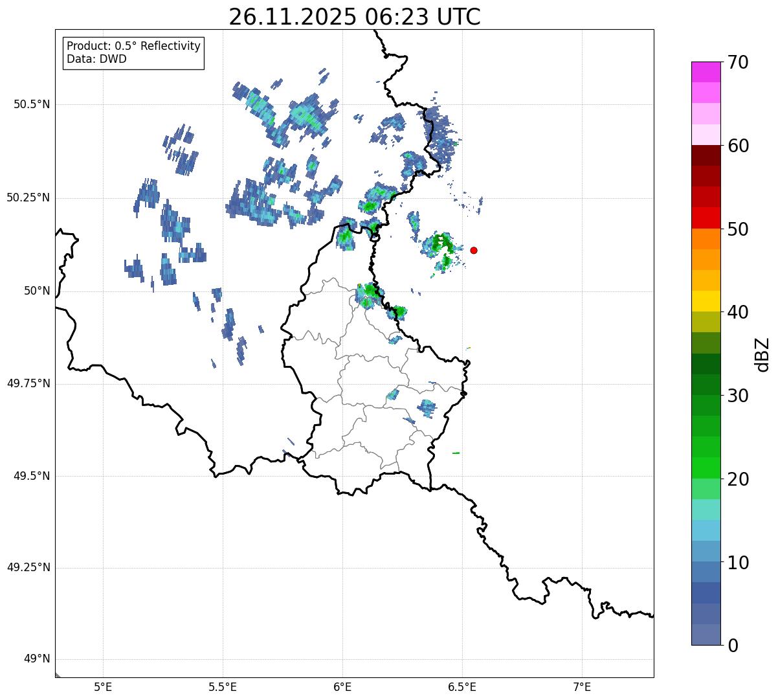Click the 49°N latitude label
Image resolution: width=778 pixels, height=700 pixels.
tap(38, 659)
